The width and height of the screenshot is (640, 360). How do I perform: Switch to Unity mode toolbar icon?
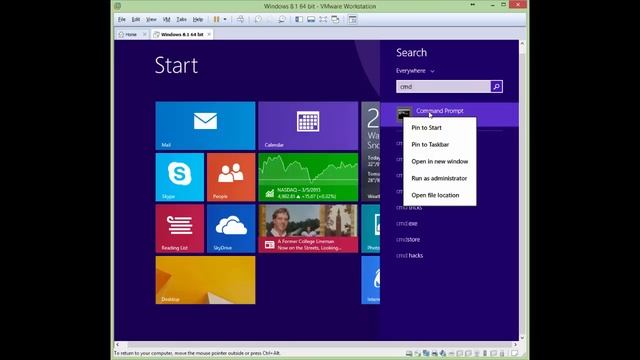(x=335, y=19)
